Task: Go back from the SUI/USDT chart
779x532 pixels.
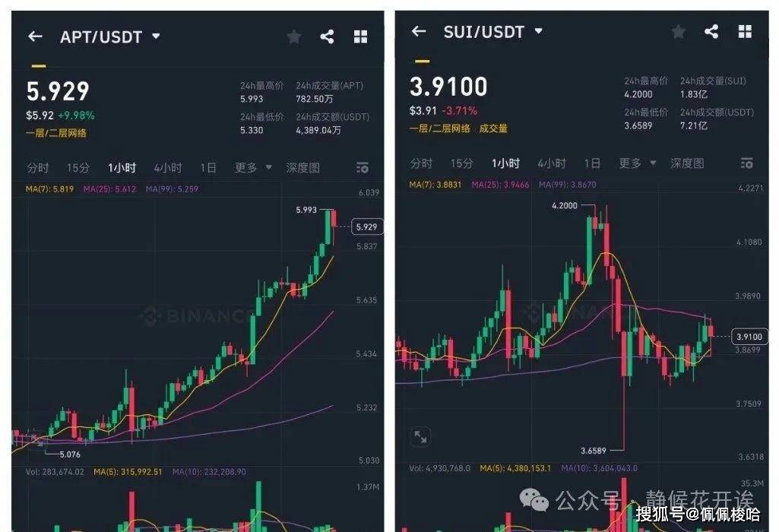Action: click(419, 31)
